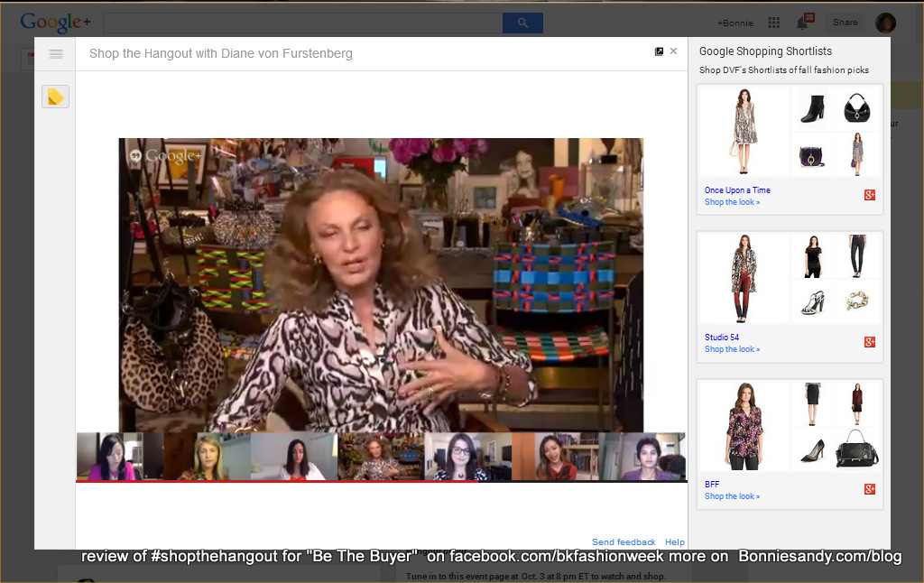This screenshot has width=924, height=583.
Task: Click Shop the look under Studio 54
Action: click(x=732, y=349)
